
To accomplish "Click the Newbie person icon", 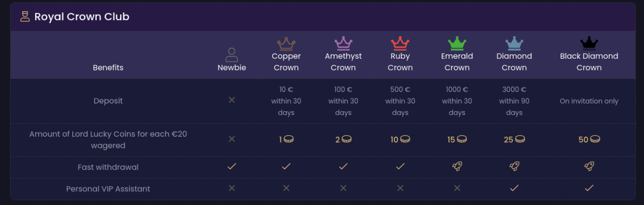I will [232, 54].
